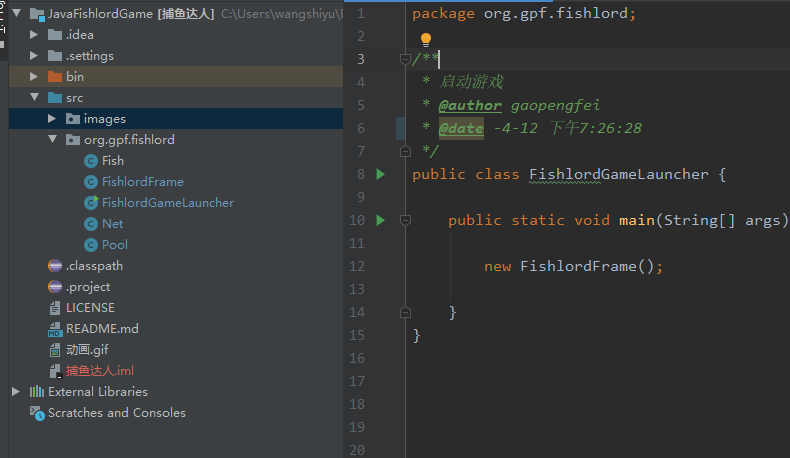The height and width of the screenshot is (458, 790).
Task: Click the lightbulb quick-fix icon
Action: coord(426,39)
